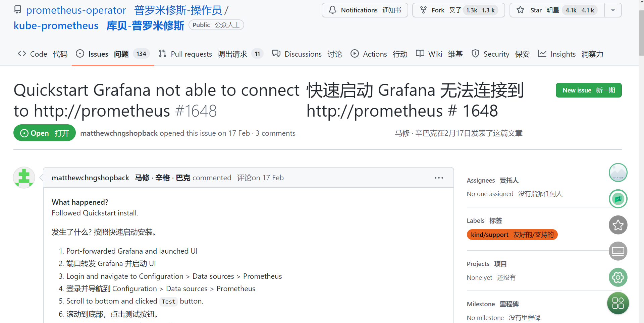Expand the Star list dropdown arrow
The height and width of the screenshot is (323, 644).
click(x=613, y=10)
